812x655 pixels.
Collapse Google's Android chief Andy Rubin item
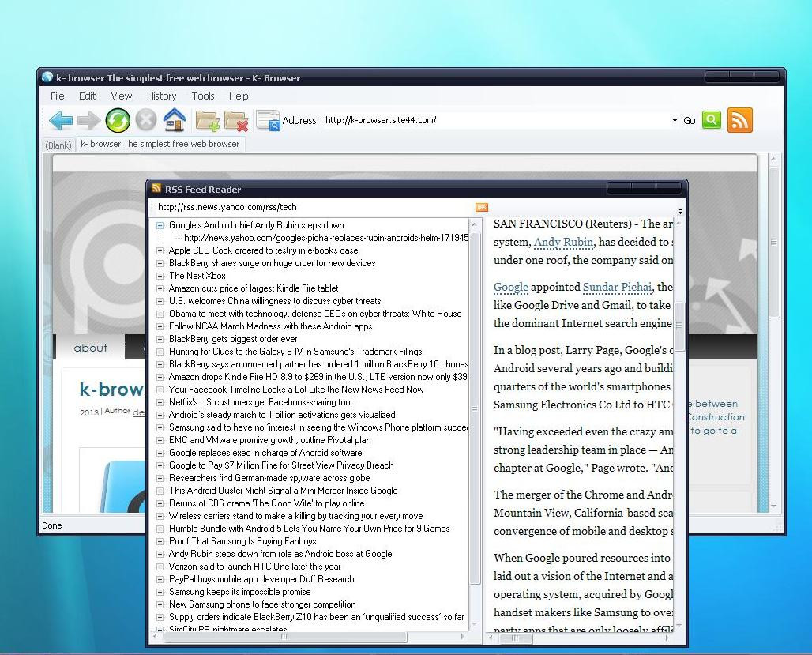tap(160, 225)
